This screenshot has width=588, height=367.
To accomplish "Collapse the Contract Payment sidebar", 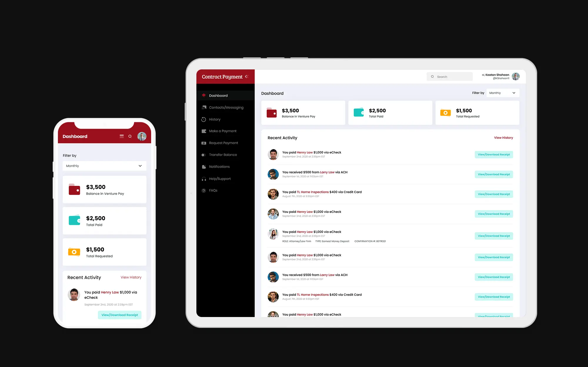I will click(x=248, y=76).
